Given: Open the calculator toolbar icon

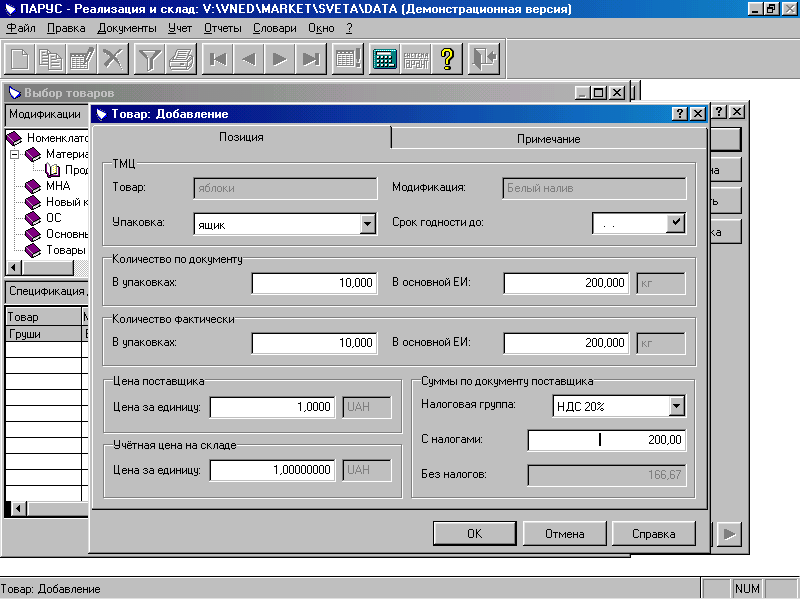Looking at the screenshot, I should [384, 59].
